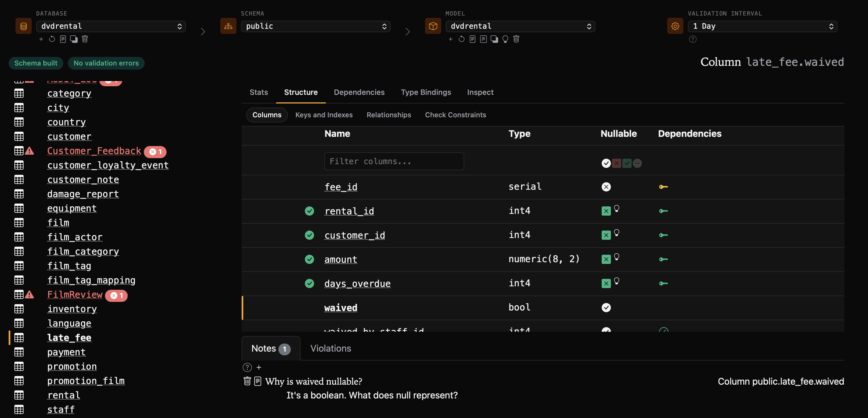Edit the 'Why is waived nullable?' note document icon
The width and height of the screenshot is (868, 418).
tap(258, 381)
